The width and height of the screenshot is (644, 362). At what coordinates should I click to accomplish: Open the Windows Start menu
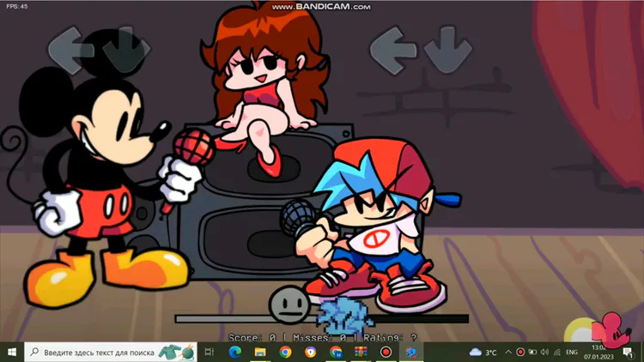click(x=12, y=353)
